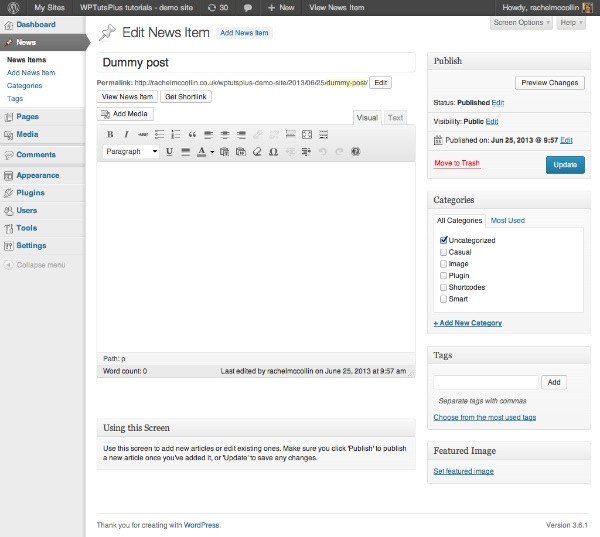The image size is (600, 537).
Task: Check the Image category
Action: [443, 264]
